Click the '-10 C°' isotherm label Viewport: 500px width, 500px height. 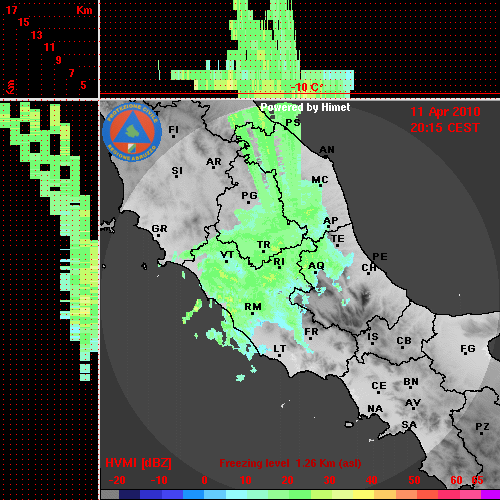[x=307, y=87]
